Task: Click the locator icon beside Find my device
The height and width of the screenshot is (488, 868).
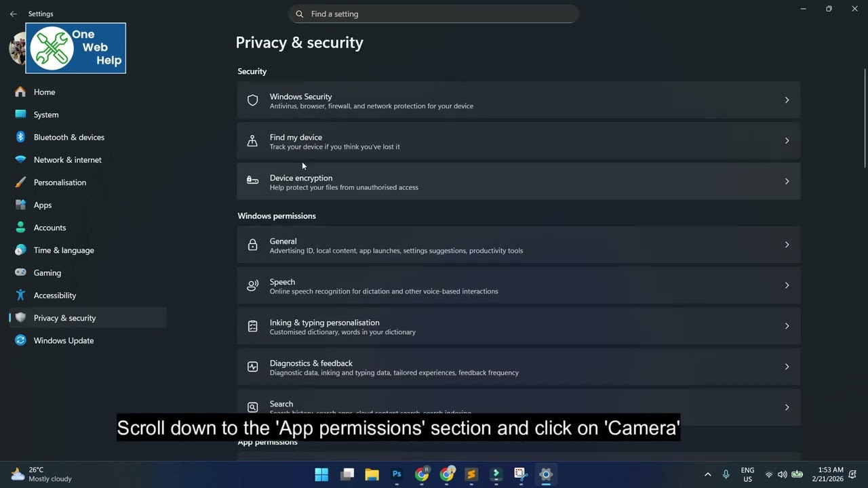Action: 252,141
